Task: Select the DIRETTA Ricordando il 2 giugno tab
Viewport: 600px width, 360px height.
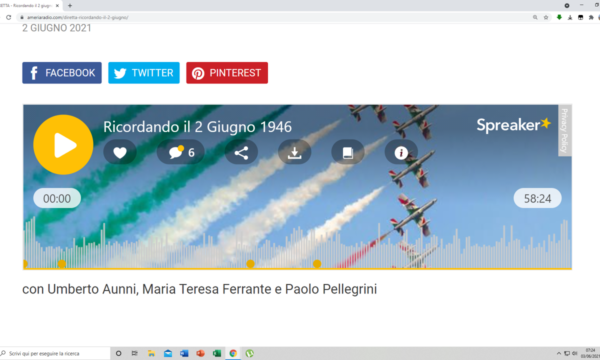Action: pos(30,5)
